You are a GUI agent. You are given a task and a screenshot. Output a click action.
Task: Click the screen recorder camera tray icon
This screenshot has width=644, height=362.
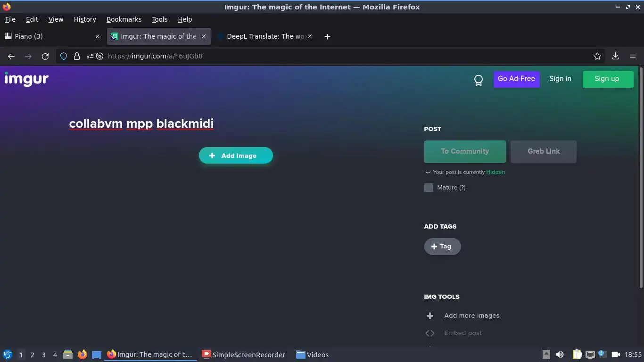[615, 354]
